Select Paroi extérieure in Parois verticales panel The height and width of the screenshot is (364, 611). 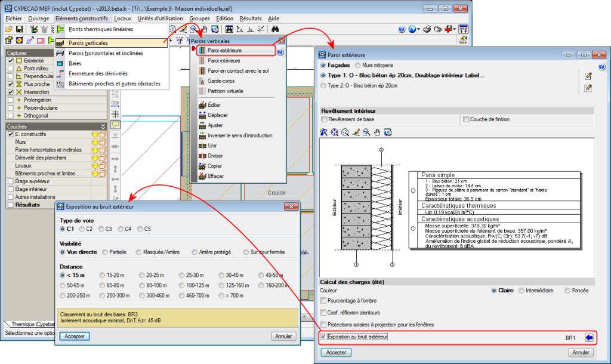click(x=224, y=51)
